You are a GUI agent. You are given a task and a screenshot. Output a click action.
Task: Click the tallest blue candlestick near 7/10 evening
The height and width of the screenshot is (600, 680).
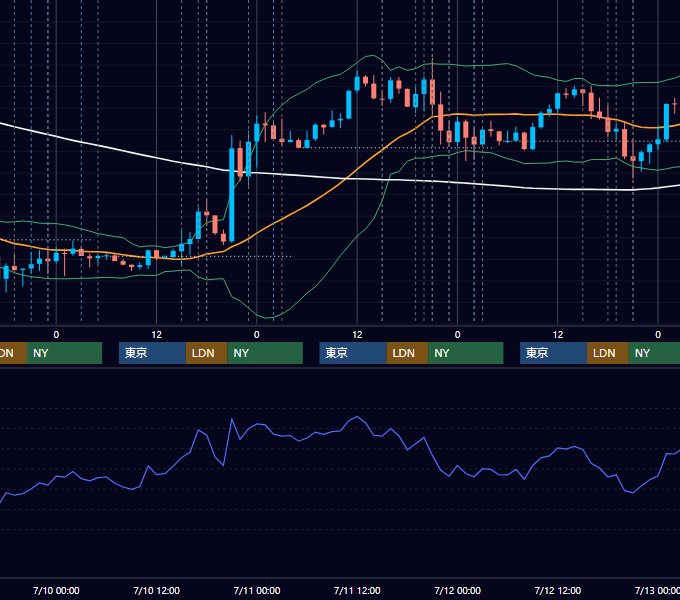point(232,195)
